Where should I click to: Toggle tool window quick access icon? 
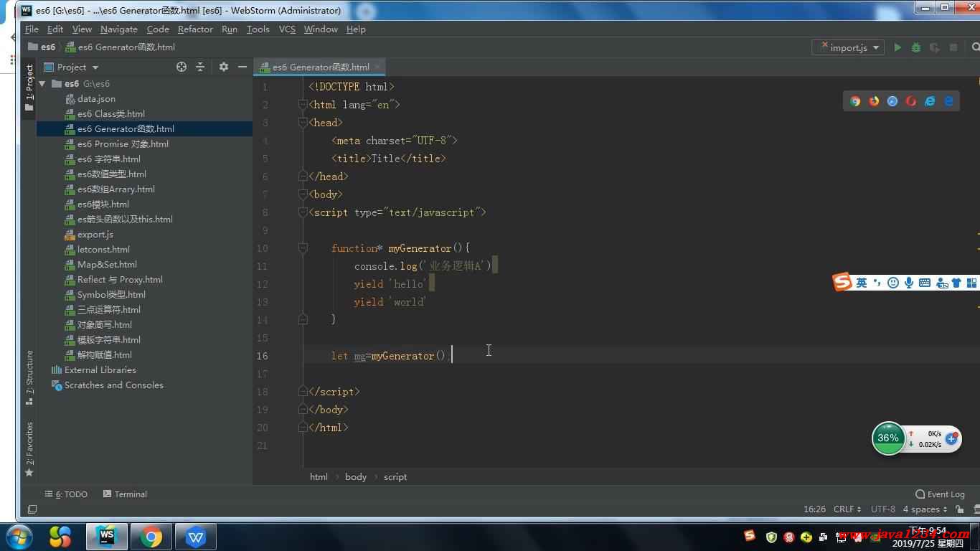[32, 509]
